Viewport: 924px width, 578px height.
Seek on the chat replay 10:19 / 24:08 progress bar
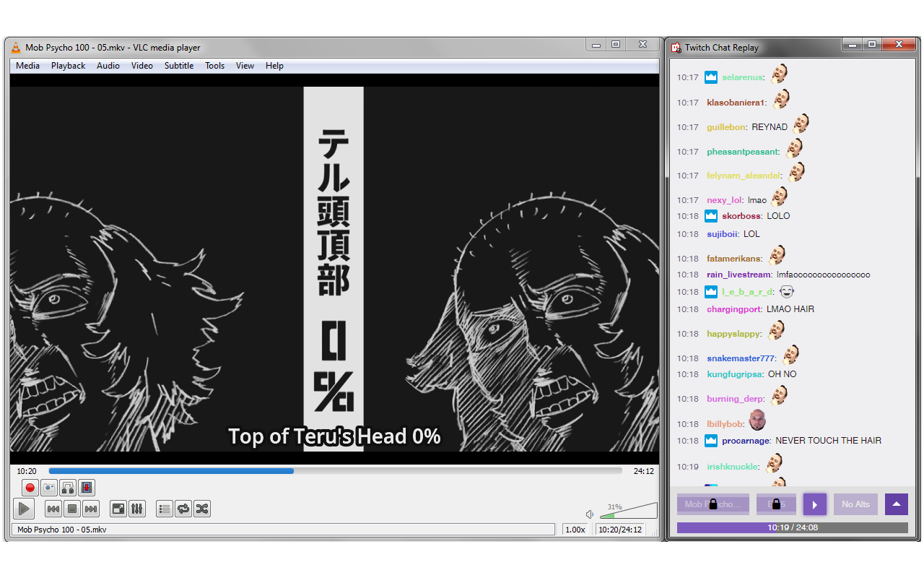pyautogui.click(x=792, y=528)
